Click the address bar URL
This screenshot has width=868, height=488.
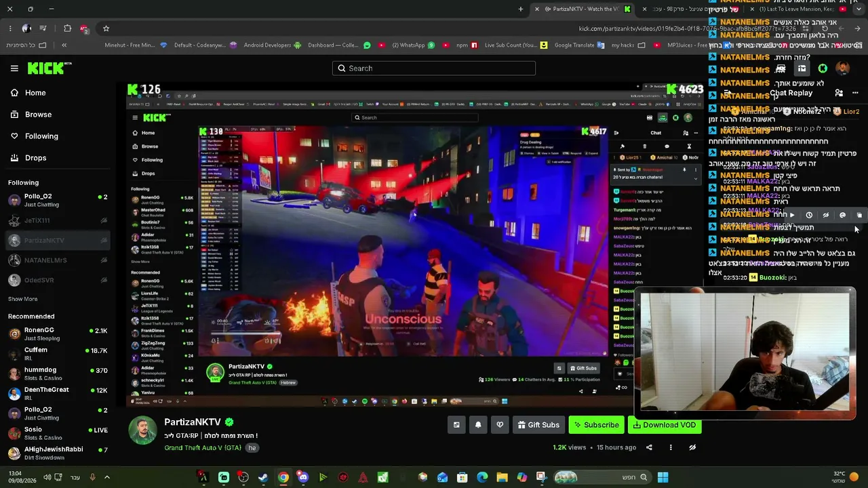tap(687, 28)
